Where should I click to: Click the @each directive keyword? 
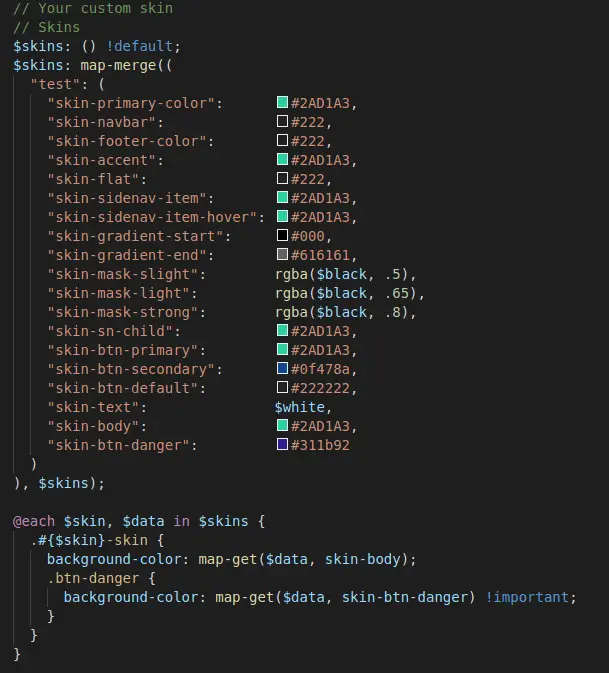(34, 521)
